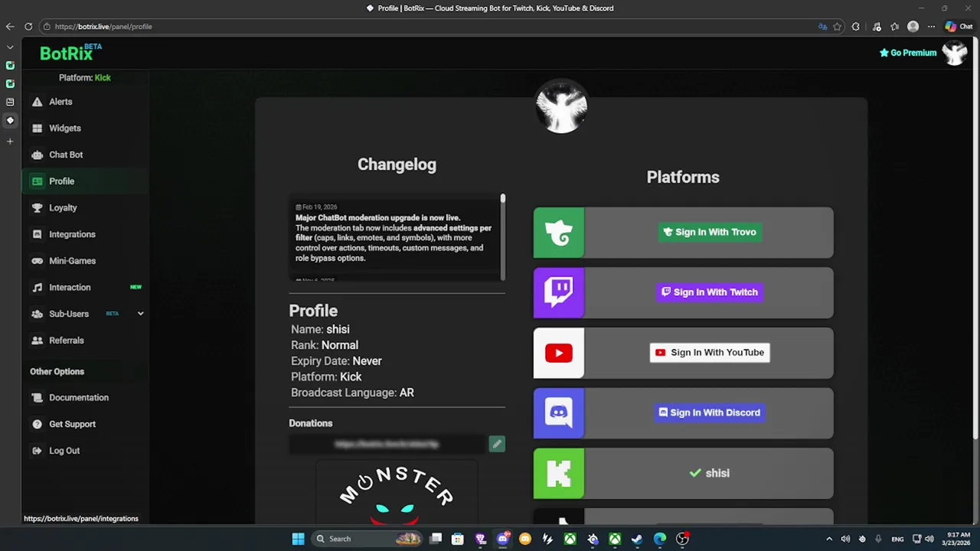Refresh the page with reload icon

[x=28, y=27]
